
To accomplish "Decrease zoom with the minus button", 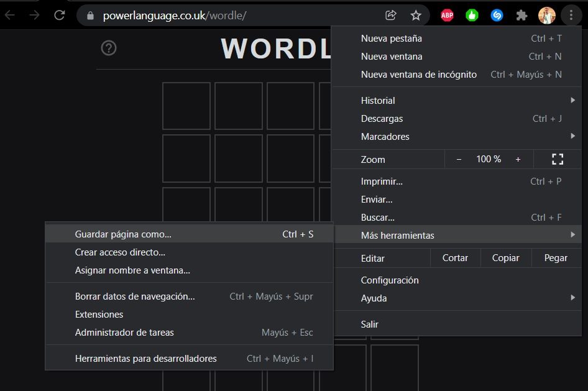I will click(x=459, y=159).
